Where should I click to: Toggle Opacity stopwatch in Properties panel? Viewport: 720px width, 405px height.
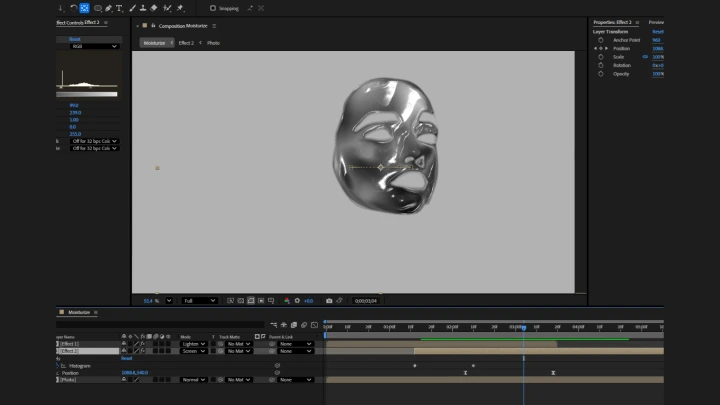tap(601, 74)
